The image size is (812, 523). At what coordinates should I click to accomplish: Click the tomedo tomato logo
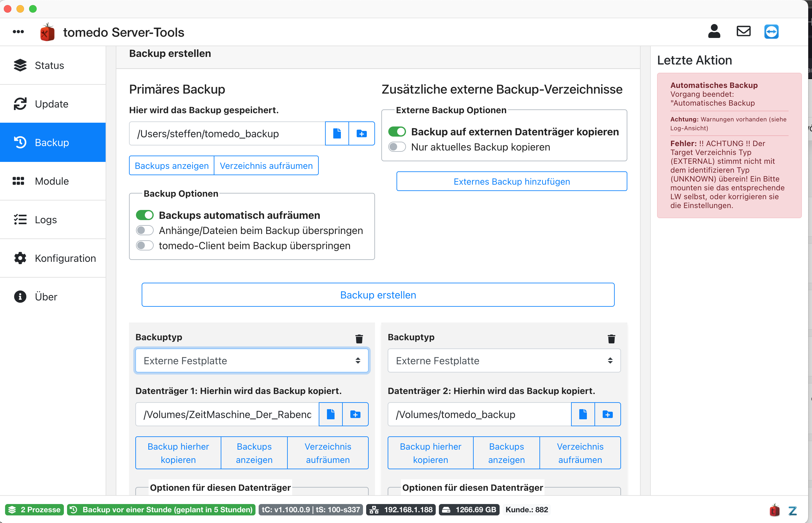coord(47,32)
